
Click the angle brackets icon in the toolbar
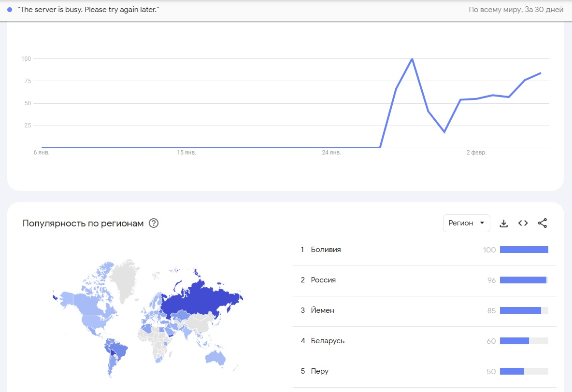pyautogui.click(x=523, y=223)
